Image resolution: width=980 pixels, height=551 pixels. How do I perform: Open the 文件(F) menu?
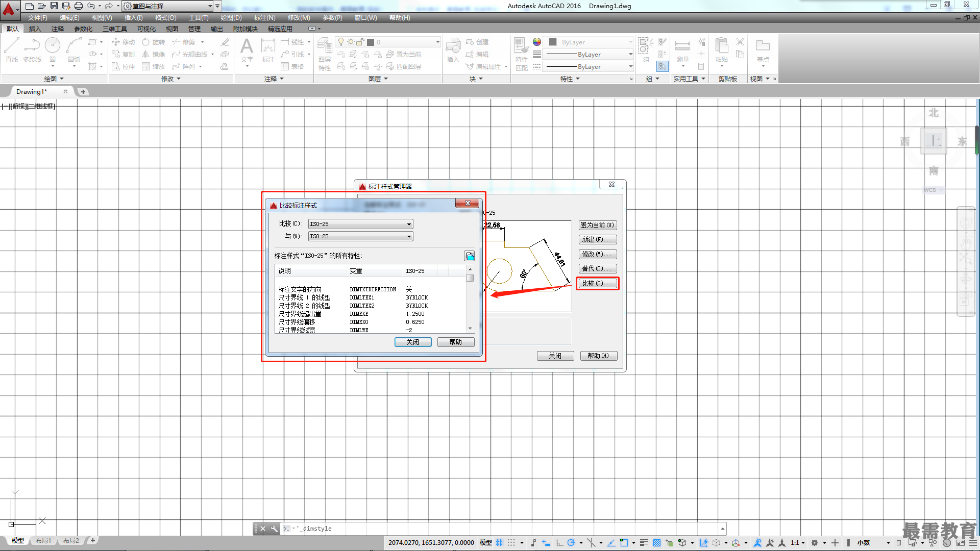tap(38, 18)
